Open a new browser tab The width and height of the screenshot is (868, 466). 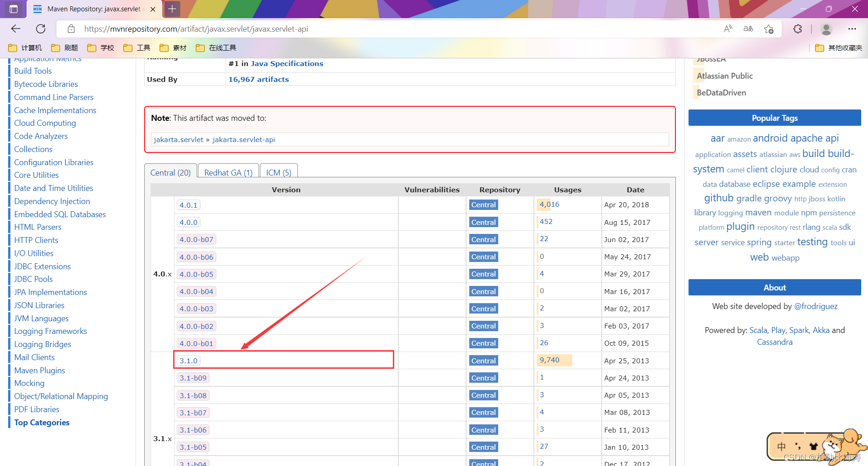[172, 9]
